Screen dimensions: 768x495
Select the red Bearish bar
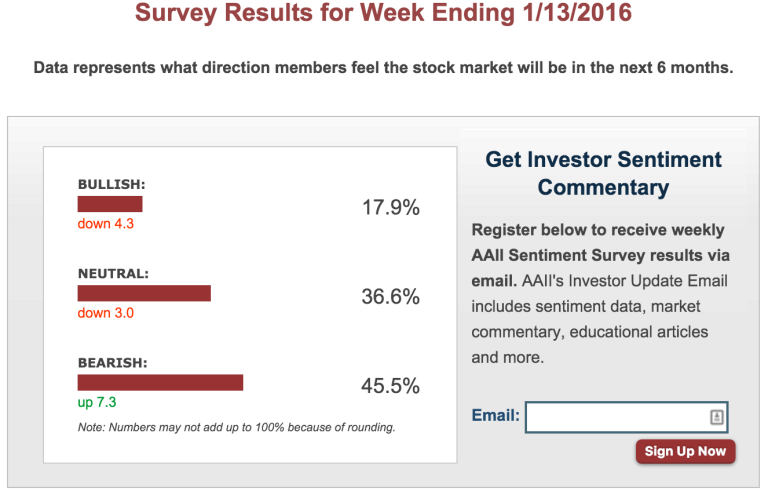click(160, 382)
